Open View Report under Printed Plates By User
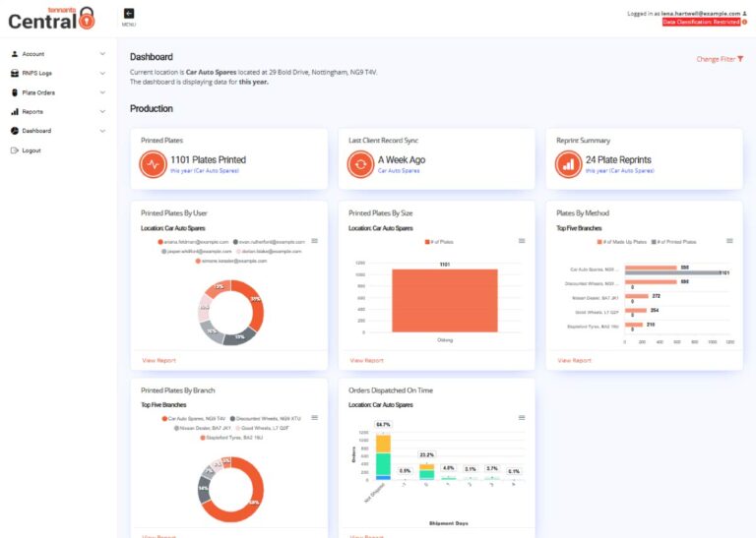The height and width of the screenshot is (538, 756). coord(159,360)
